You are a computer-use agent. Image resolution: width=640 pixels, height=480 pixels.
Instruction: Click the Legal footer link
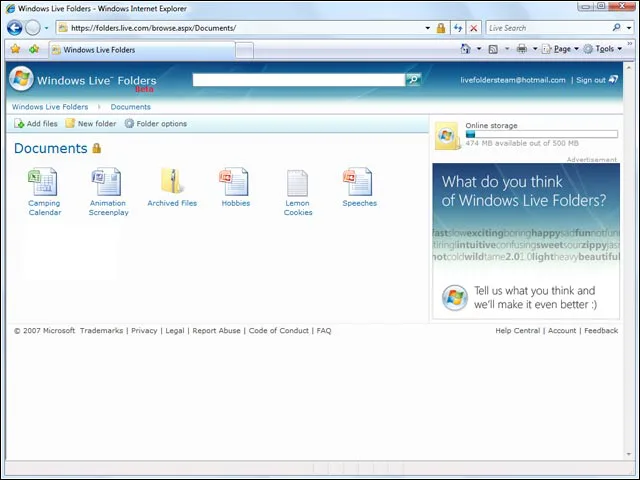tap(175, 331)
